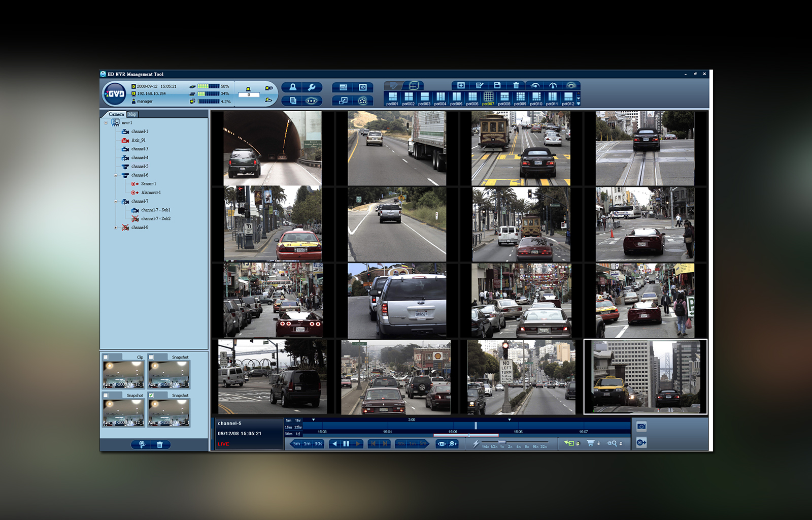Take snapshot with timeline camera icon
The height and width of the screenshot is (520, 812).
click(x=641, y=427)
